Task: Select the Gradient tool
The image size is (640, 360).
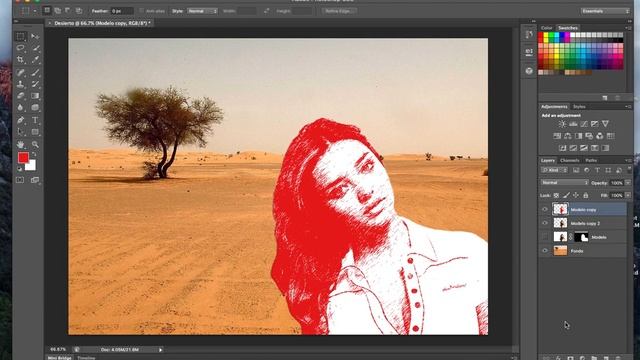Action: point(35,96)
